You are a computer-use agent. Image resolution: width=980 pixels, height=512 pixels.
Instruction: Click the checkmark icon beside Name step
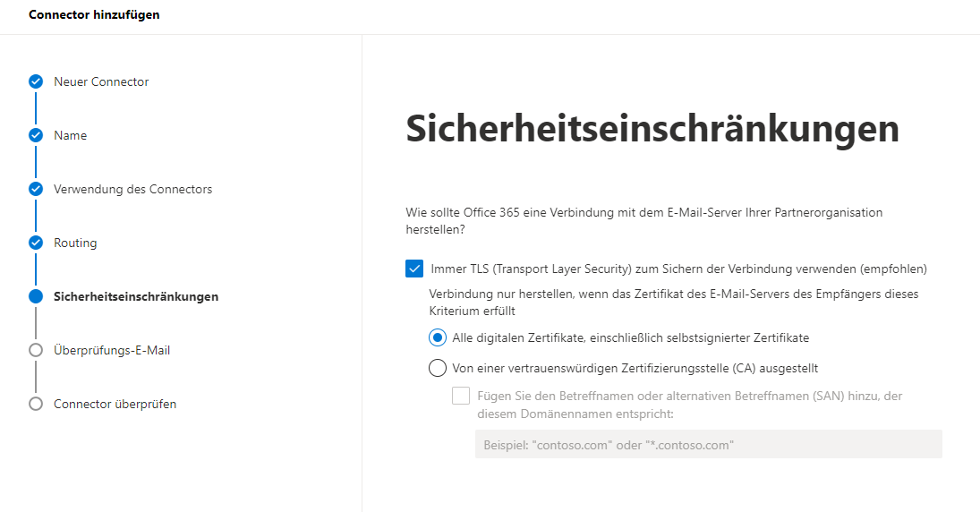tap(36, 135)
